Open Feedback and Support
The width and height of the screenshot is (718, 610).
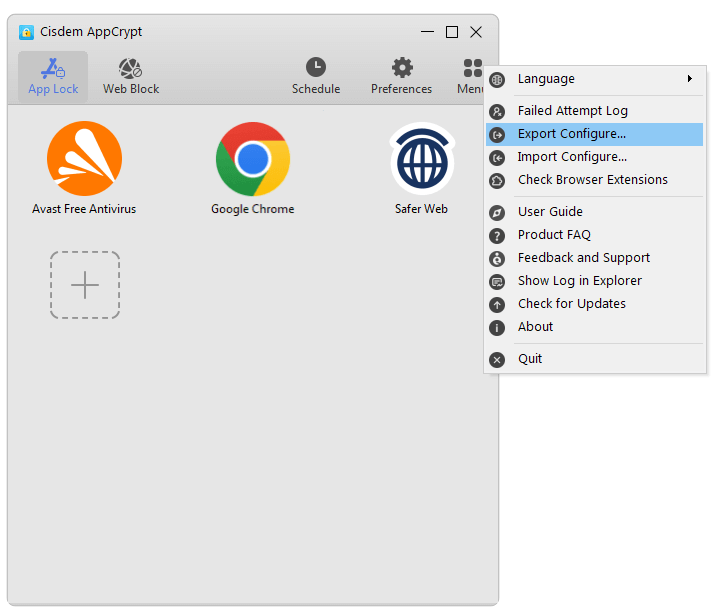[x=594, y=258]
